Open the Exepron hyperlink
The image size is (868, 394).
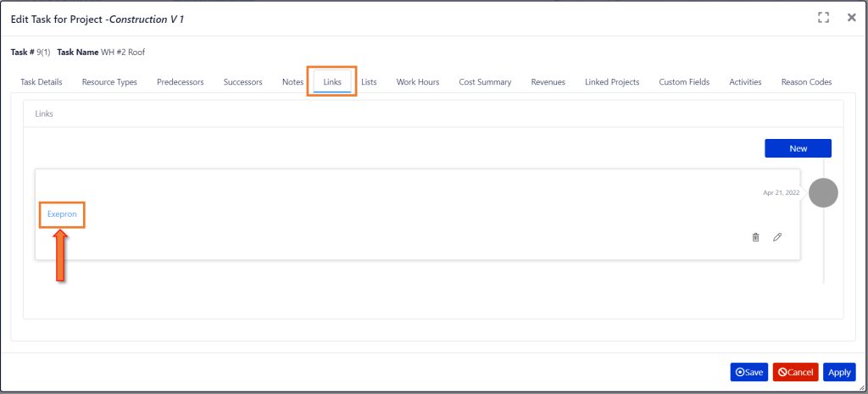(62, 214)
